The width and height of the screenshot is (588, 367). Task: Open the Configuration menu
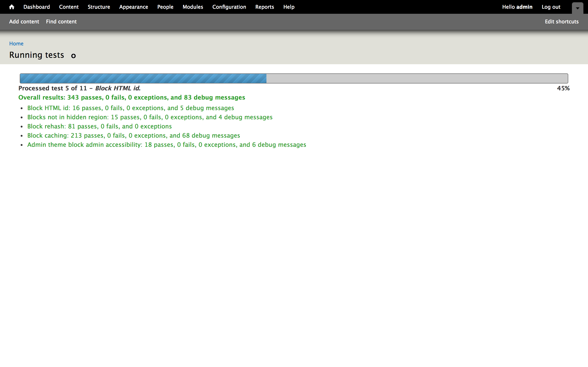click(229, 7)
